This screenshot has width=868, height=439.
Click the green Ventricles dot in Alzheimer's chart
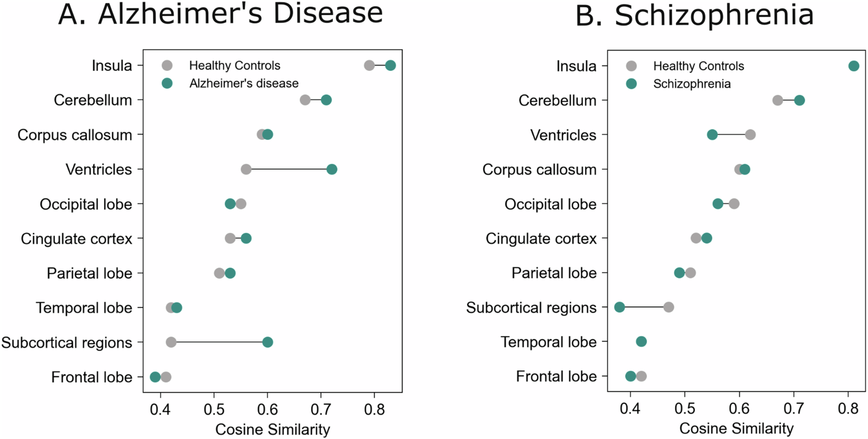coord(332,170)
